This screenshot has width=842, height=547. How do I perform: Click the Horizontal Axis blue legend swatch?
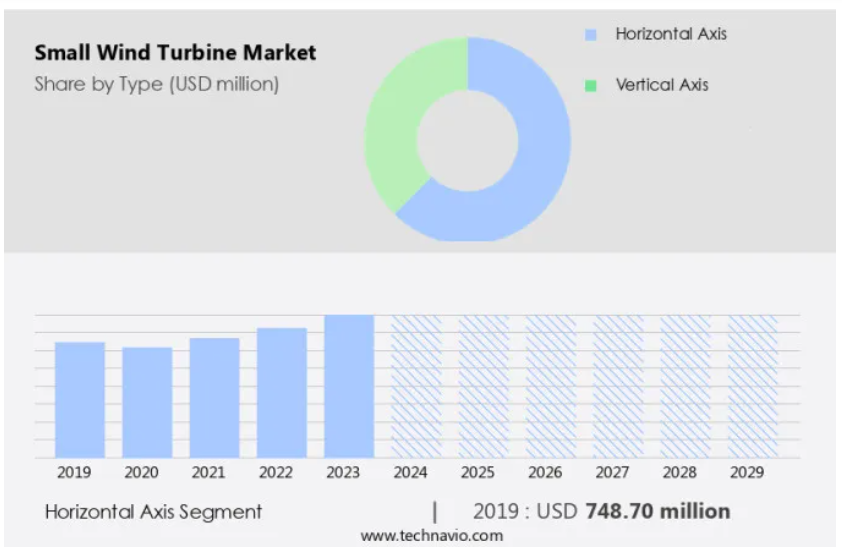(x=590, y=35)
